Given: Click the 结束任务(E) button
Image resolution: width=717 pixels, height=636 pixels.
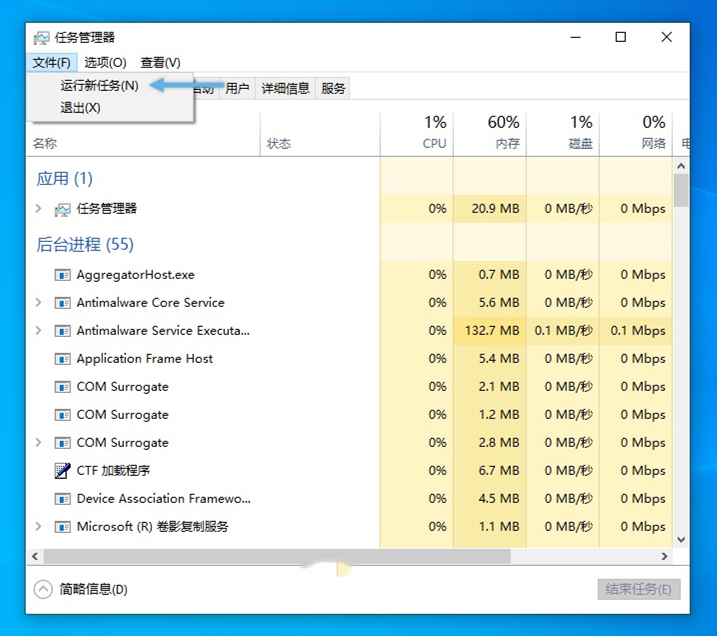Looking at the screenshot, I should point(639,589).
